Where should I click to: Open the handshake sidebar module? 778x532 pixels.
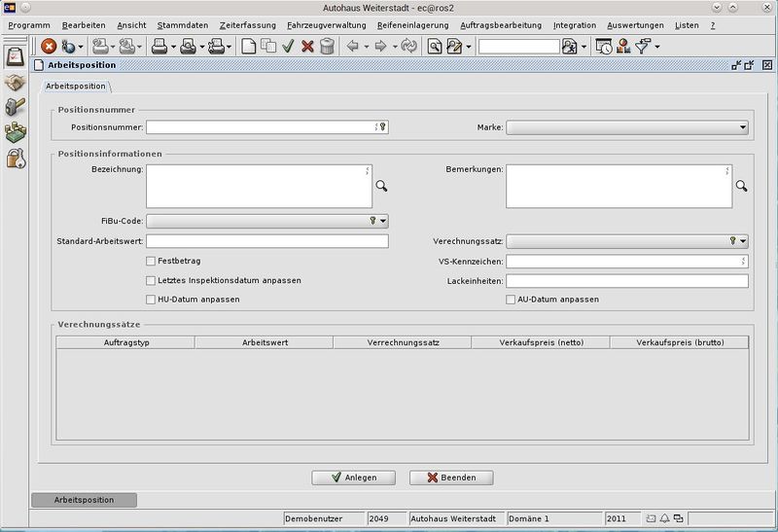coord(15,83)
